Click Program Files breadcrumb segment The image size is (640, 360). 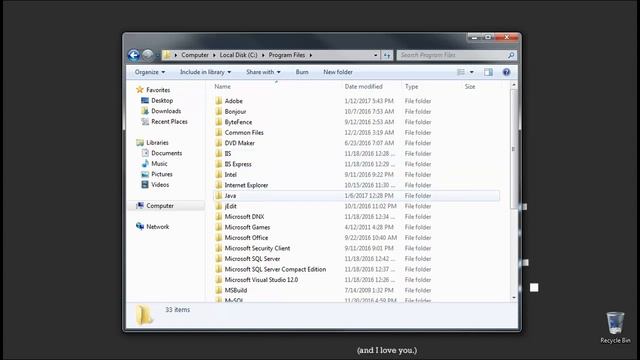pos(287,55)
